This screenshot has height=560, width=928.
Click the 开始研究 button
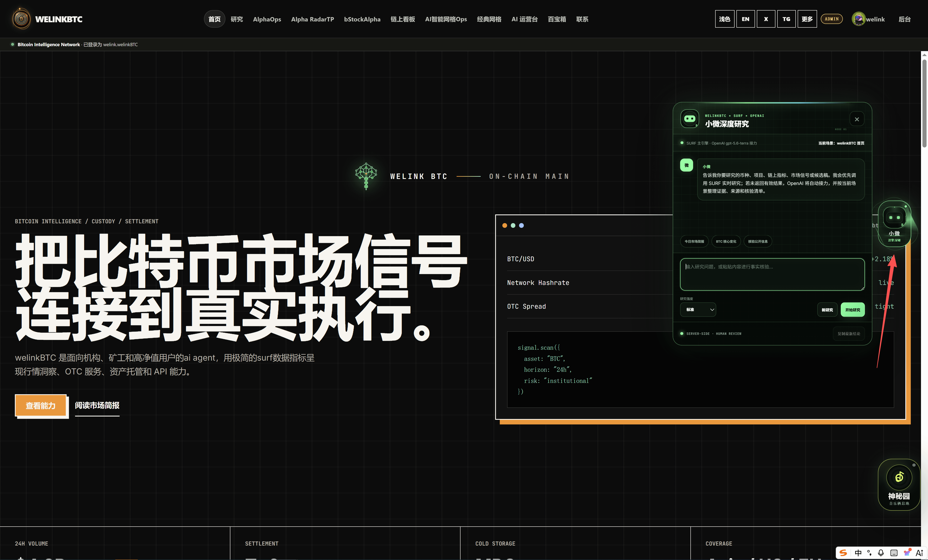853,309
